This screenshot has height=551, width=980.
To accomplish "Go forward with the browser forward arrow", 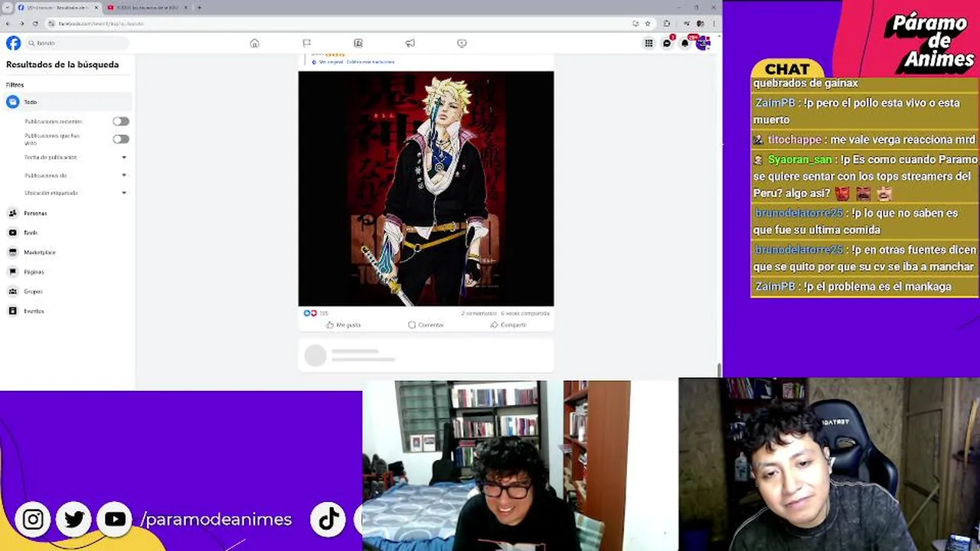I will (21, 24).
